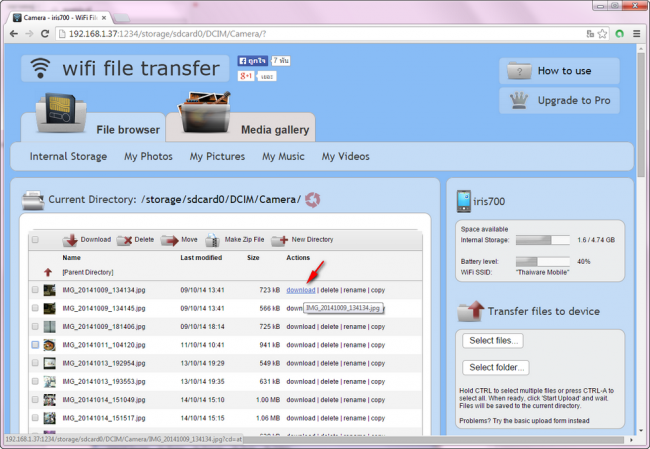Click the New Directory plus icon
Image resolution: width=650 pixels, height=449 pixels.
click(280, 240)
